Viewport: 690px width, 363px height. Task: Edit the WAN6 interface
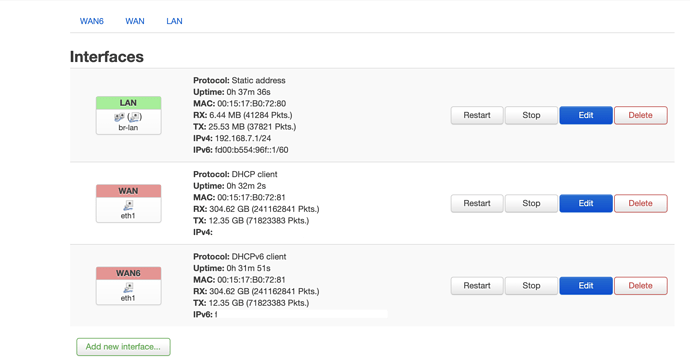586,286
